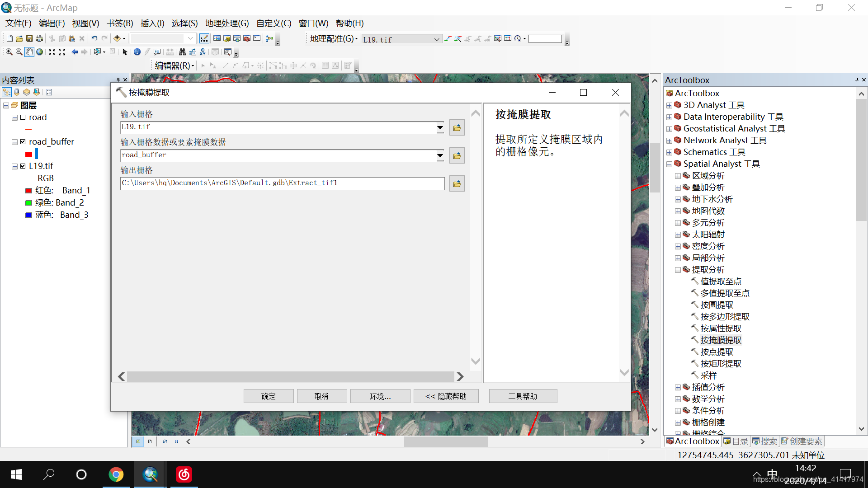Image resolution: width=868 pixels, height=488 pixels.
Task: Toggle L19.tif layer visibility
Action: click(23, 166)
